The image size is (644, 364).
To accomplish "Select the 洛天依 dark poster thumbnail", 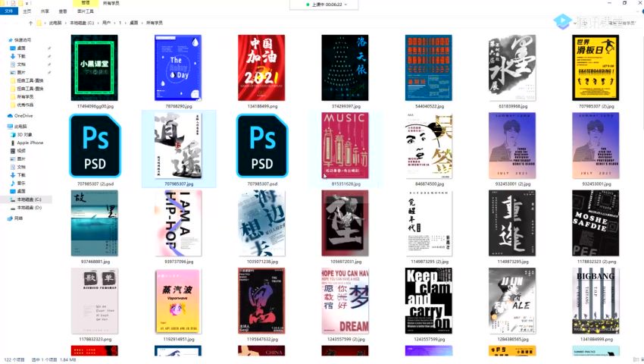I will [x=345, y=67].
